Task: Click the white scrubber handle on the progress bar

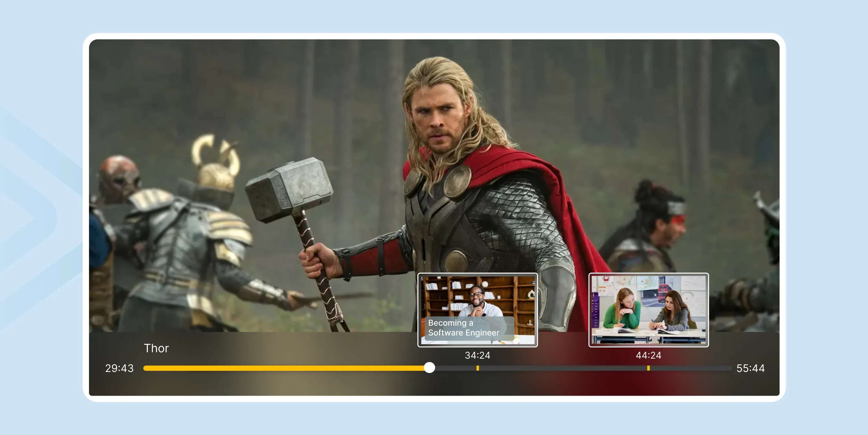Action: click(x=429, y=368)
